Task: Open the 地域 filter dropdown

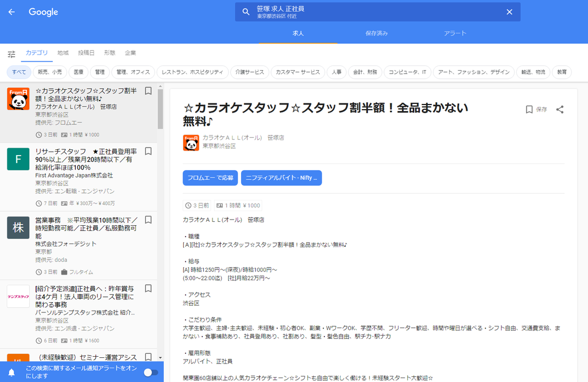Action: pyautogui.click(x=62, y=52)
